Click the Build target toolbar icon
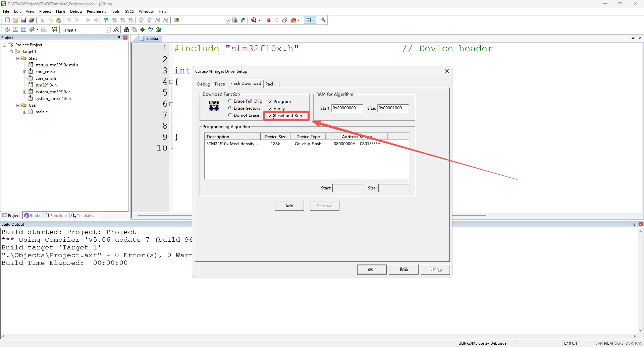The width and height of the screenshot is (644, 347). (15, 30)
